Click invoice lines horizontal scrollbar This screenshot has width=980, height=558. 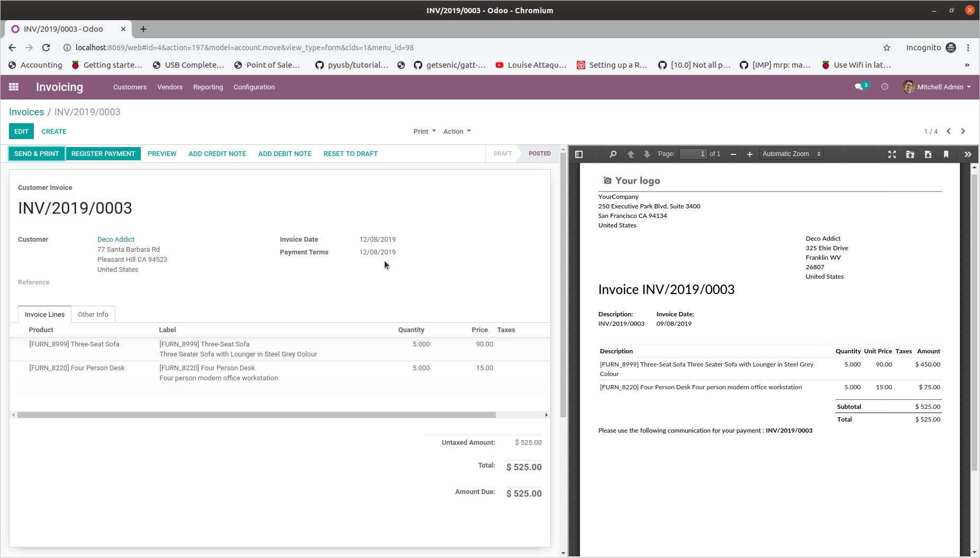(x=257, y=415)
